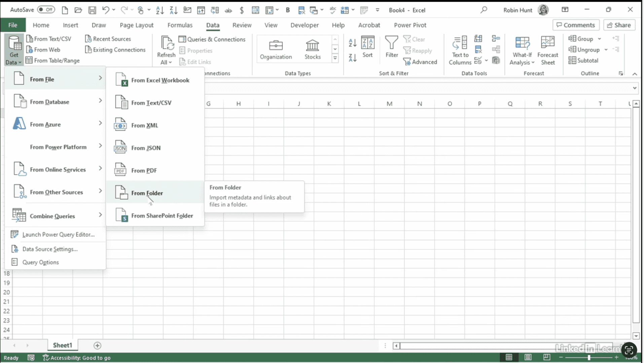Viewport: 644px width, 363px height.
Task: Click the Get Data button icon
Action: click(x=14, y=43)
